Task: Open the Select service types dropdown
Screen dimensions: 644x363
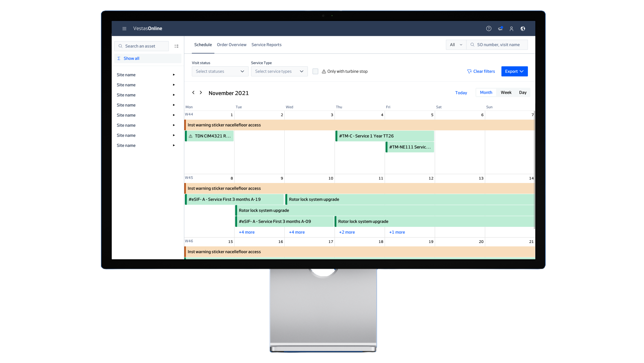Action: point(279,71)
